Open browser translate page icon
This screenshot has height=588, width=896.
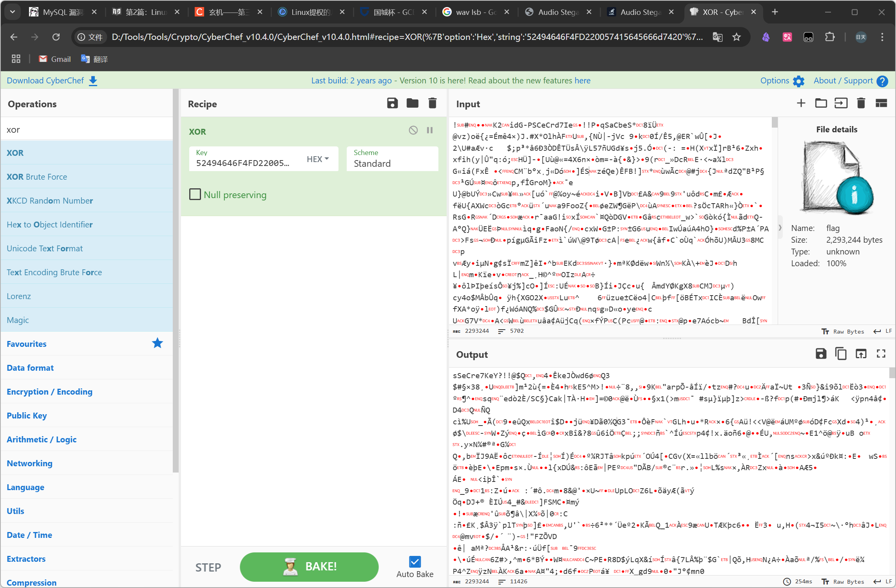click(x=717, y=37)
